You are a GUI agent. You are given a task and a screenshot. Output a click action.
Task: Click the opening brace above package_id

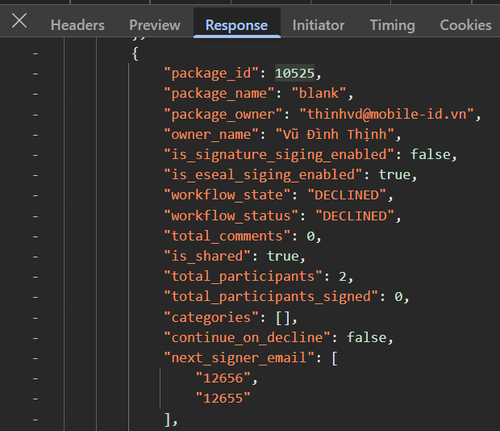coord(135,53)
